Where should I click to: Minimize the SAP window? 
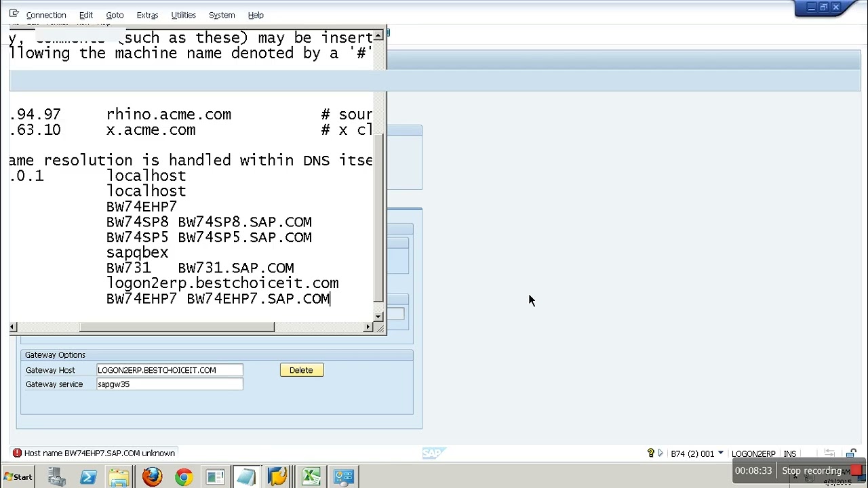(811, 7)
